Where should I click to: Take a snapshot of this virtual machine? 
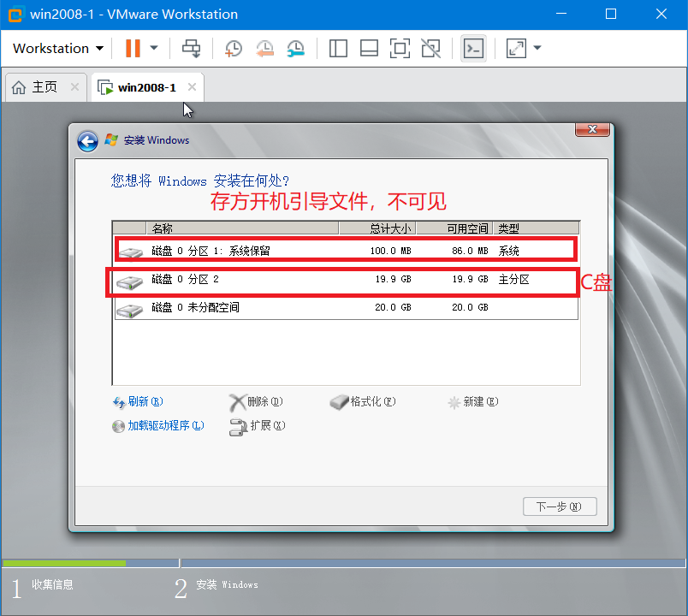tap(233, 48)
